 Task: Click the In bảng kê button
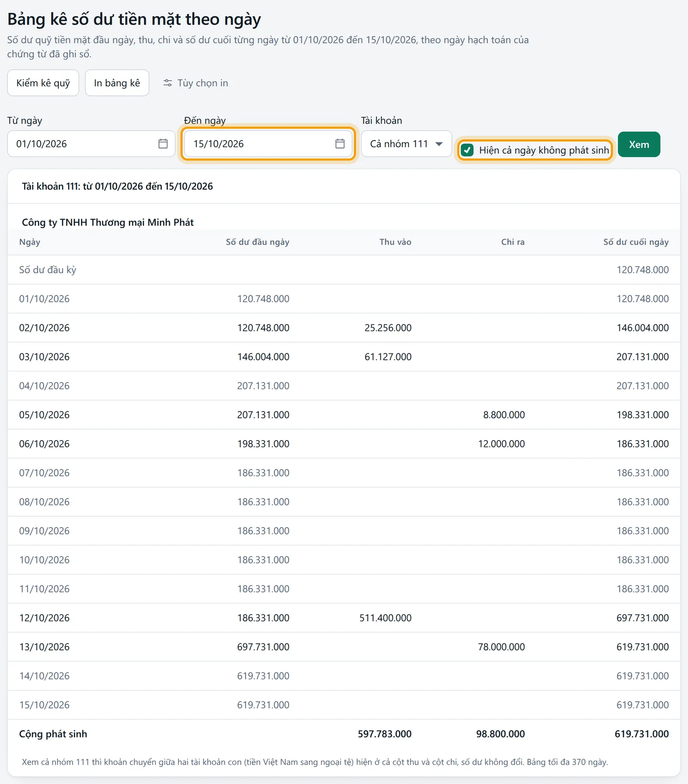point(117,83)
